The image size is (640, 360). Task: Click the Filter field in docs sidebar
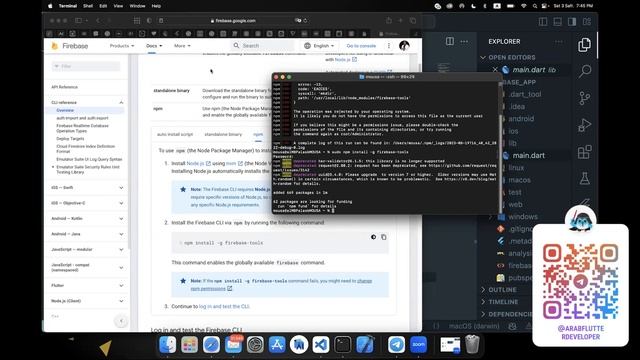(x=86, y=66)
